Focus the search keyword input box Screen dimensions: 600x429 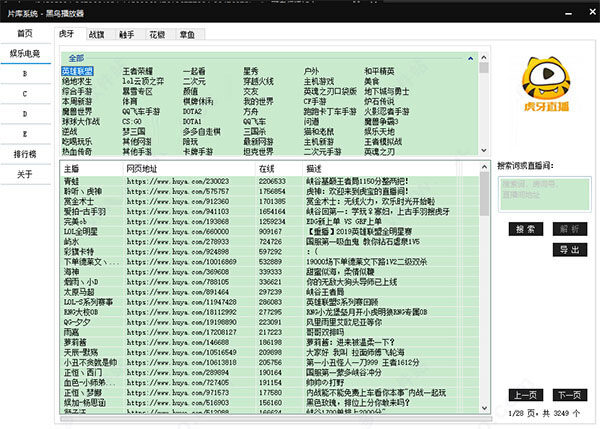(x=545, y=194)
